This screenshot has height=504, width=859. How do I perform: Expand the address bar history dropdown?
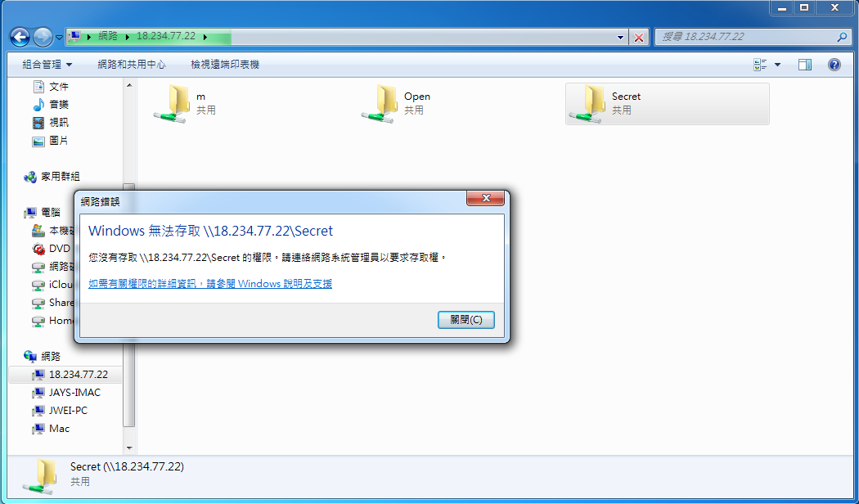click(620, 38)
